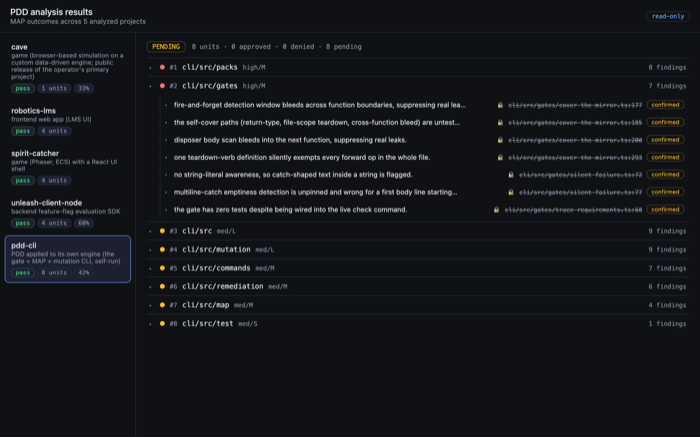Image resolution: width=700 pixels, height=437 pixels.
Task: Click lock icon beside silent-failure.ts:77
Action: tap(511, 192)
